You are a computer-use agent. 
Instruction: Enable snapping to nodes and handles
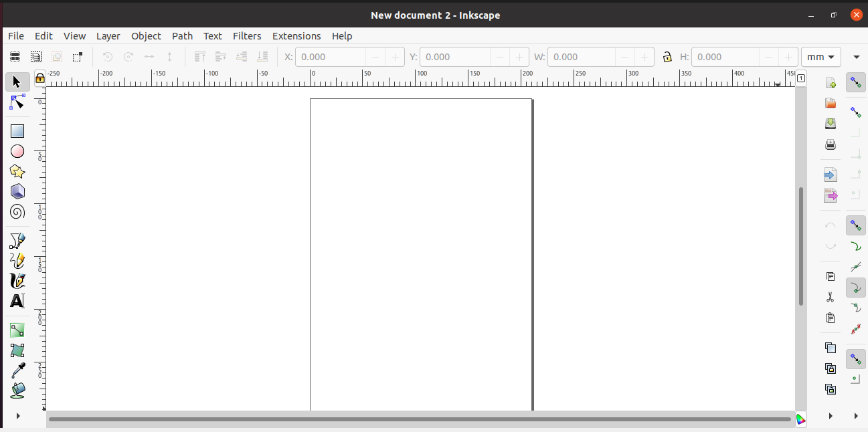855,225
